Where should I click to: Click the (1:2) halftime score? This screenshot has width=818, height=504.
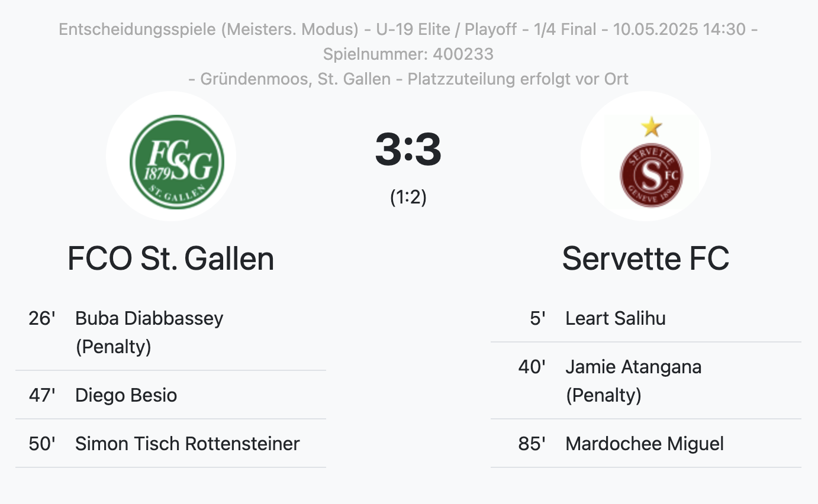408,197
